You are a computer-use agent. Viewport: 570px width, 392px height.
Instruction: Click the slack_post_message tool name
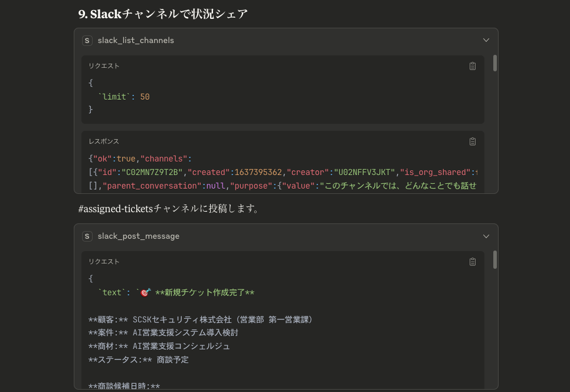[x=139, y=236]
